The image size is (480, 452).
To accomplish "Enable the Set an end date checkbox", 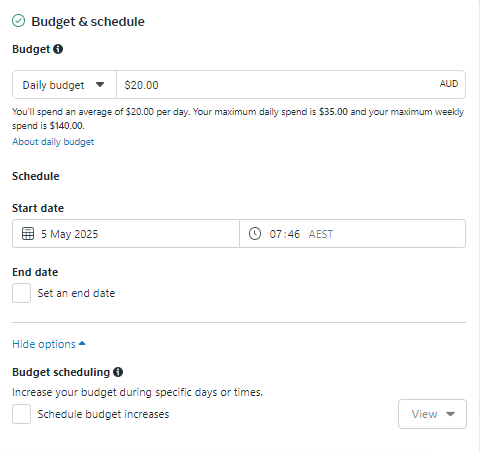I will point(22,293).
